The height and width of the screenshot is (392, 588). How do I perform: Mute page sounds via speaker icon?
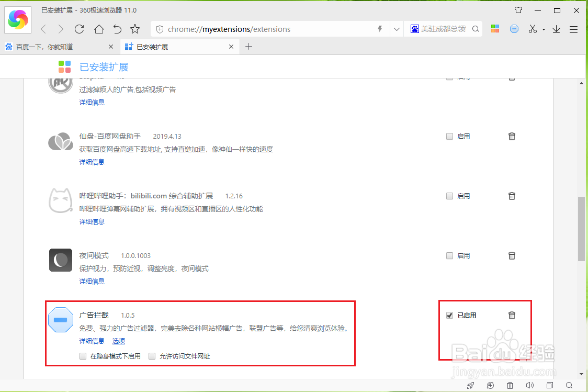click(530, 385)
